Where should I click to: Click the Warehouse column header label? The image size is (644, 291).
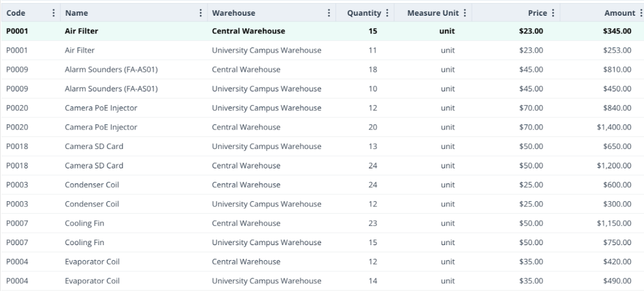click(x=233, y=13)
